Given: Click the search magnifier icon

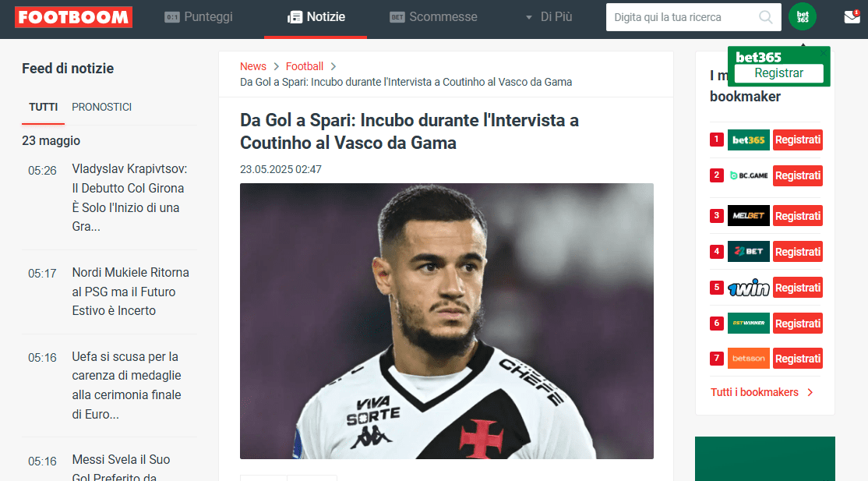Looking at the screenshot, I should point(766,17).
